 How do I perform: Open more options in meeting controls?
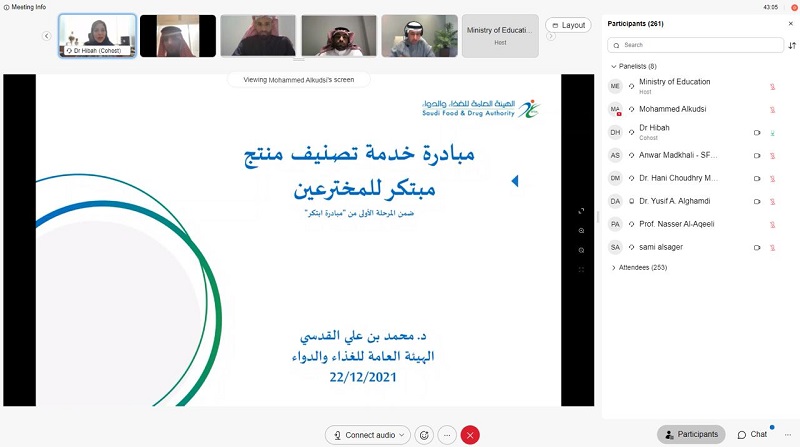click(447, 435)
